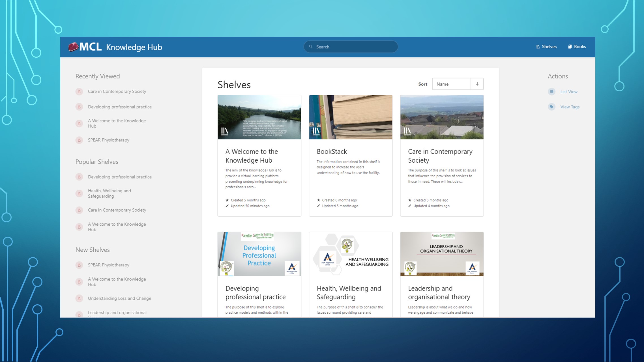
Task: Open Developing professional practice in Recently Viewed
Action: pyautogui.click(x=120, y=107)
